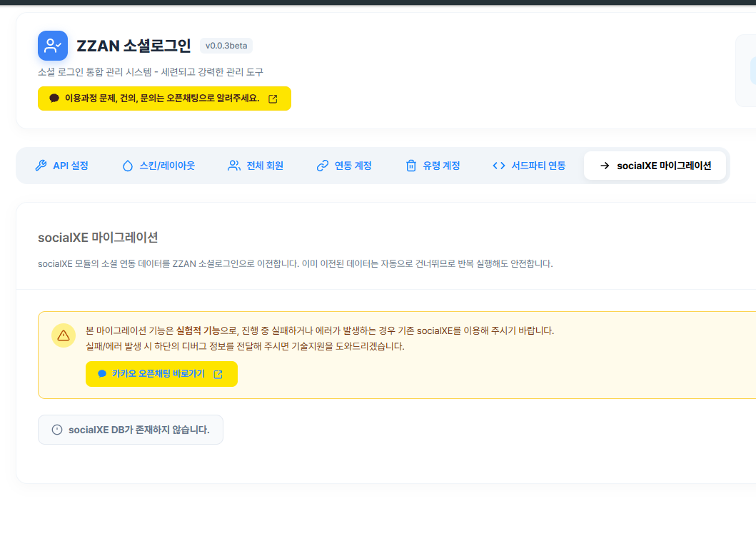Select the 연동 계정 tab

pos(344,166)
